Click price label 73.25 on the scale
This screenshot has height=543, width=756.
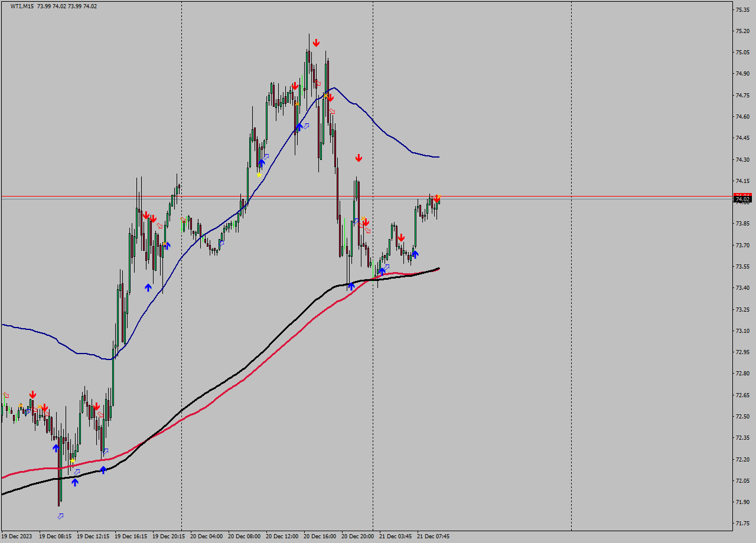742,309
